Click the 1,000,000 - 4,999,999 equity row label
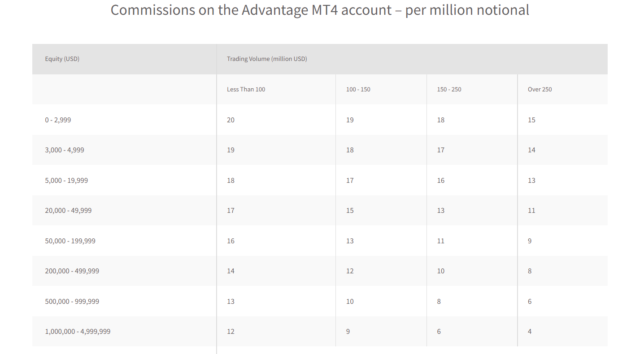This screenshot has width=644, height=354. point(78,331)
